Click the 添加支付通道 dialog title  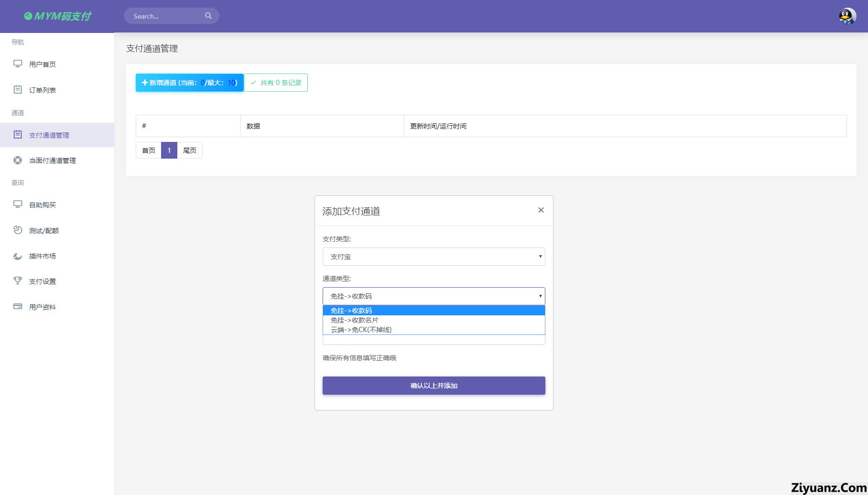point(351,211)
